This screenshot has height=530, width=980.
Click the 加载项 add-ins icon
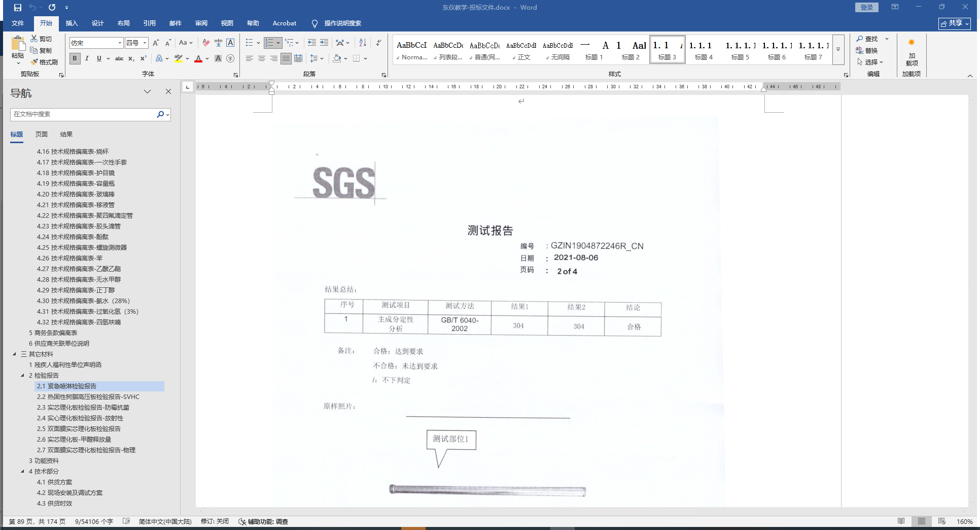point(912,51)
